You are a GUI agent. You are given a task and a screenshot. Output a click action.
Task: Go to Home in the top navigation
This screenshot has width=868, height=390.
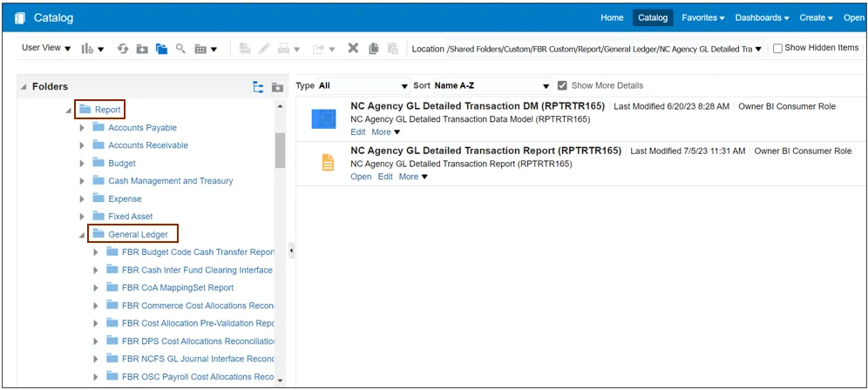click(612, 17)
